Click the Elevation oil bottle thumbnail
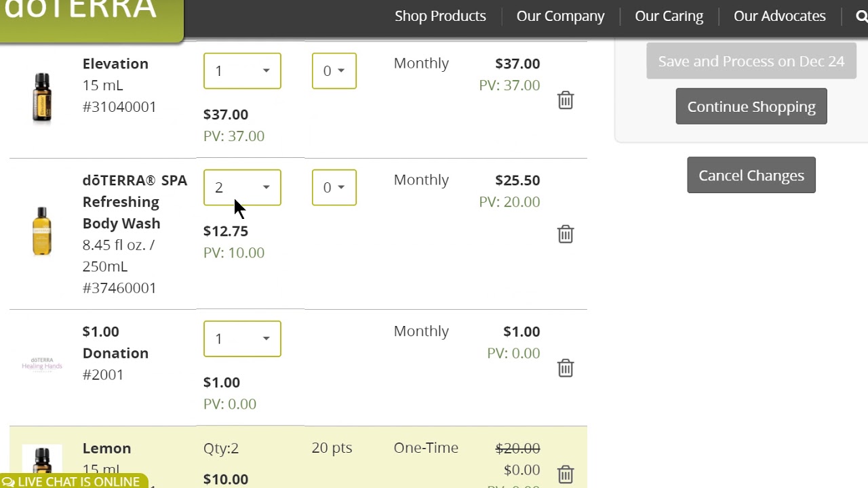The width and height of the screenshot is (868, 488). coord(42,98)
